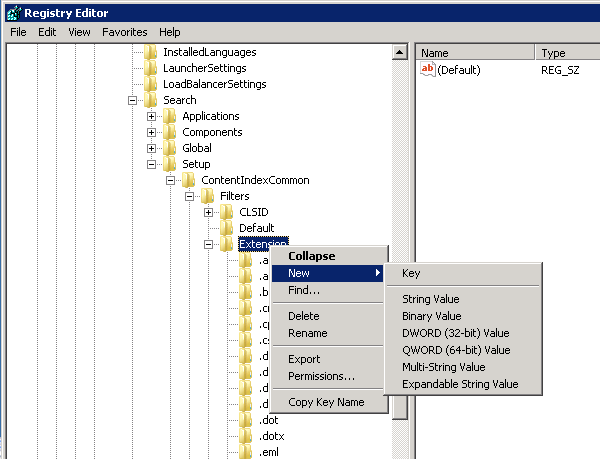
Task: Create a new DWORD (32-bit) Value
Action: point(463,333)
